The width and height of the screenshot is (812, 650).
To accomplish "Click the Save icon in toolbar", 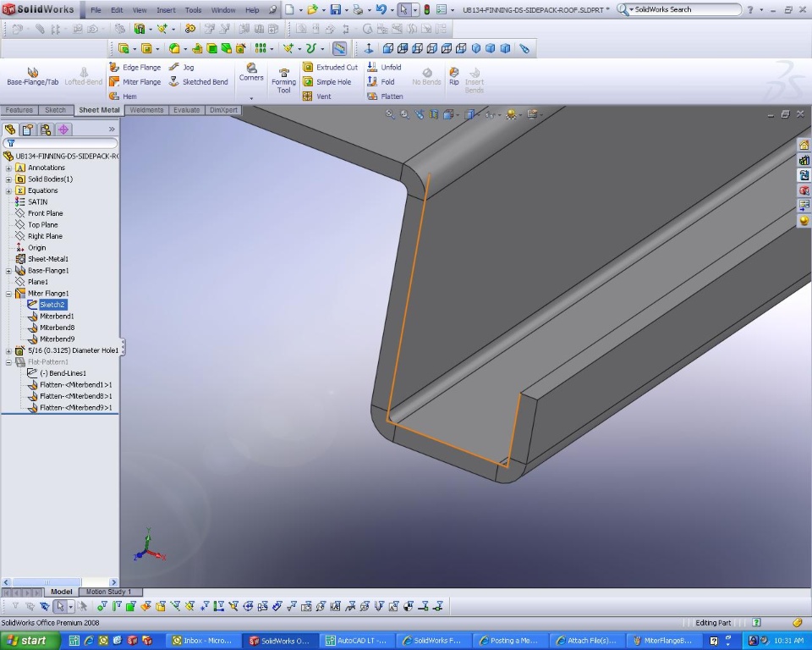I will [336, 9].
